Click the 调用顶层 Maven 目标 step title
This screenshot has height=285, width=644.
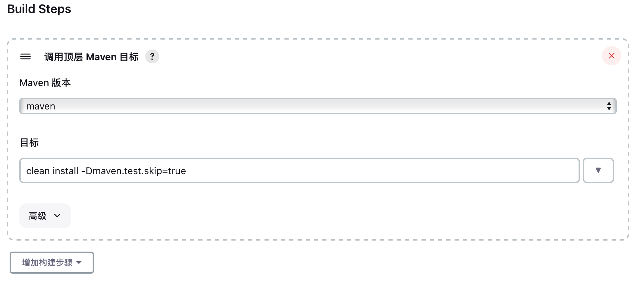pos(91,57)
